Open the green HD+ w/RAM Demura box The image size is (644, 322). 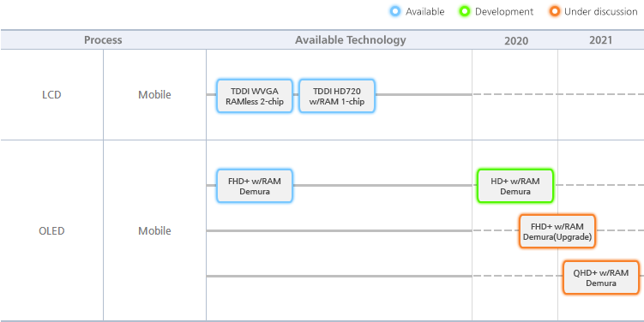[x=515, y=186]
